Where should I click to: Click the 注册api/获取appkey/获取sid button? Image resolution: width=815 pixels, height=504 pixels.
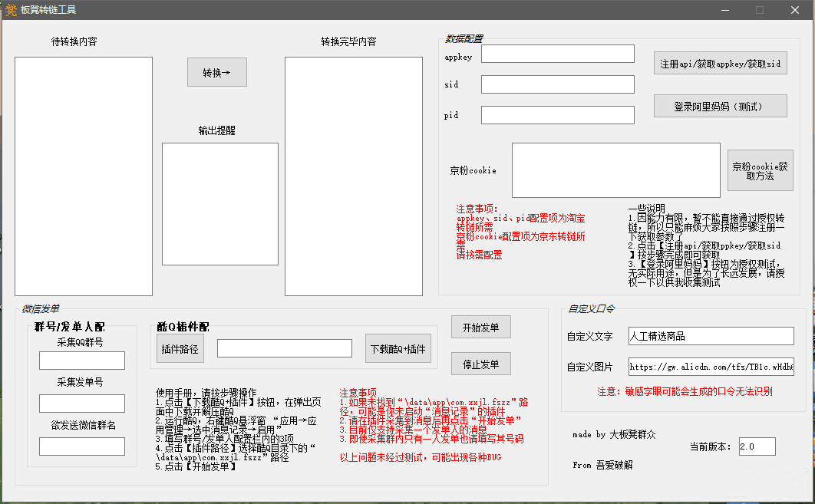click(720, 64)
